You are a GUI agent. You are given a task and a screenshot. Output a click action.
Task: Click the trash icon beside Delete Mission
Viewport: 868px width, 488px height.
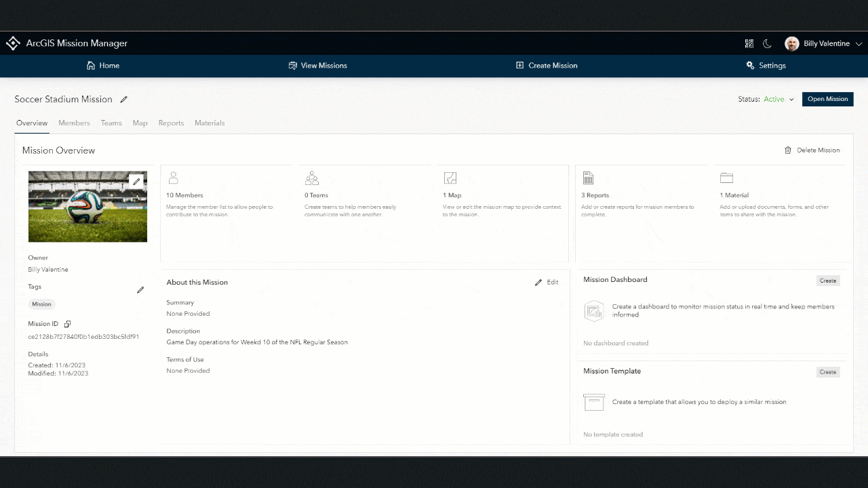[788, 150]
